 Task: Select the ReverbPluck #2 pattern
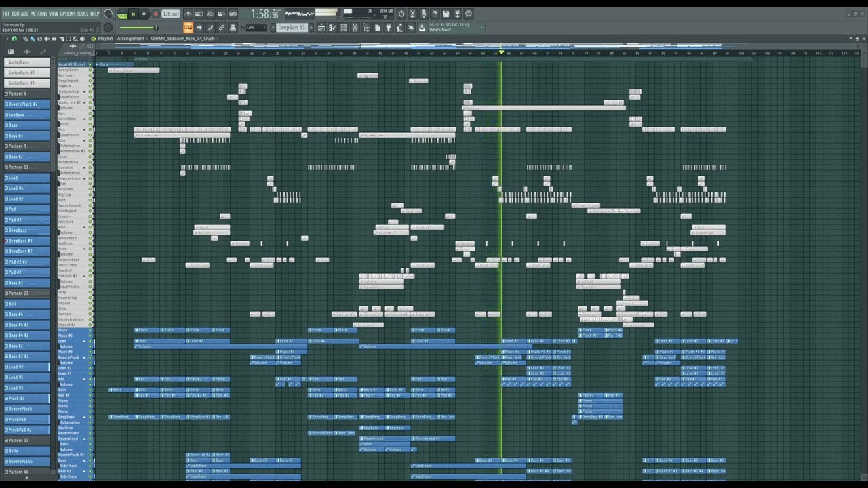click(x=27, y=104)
